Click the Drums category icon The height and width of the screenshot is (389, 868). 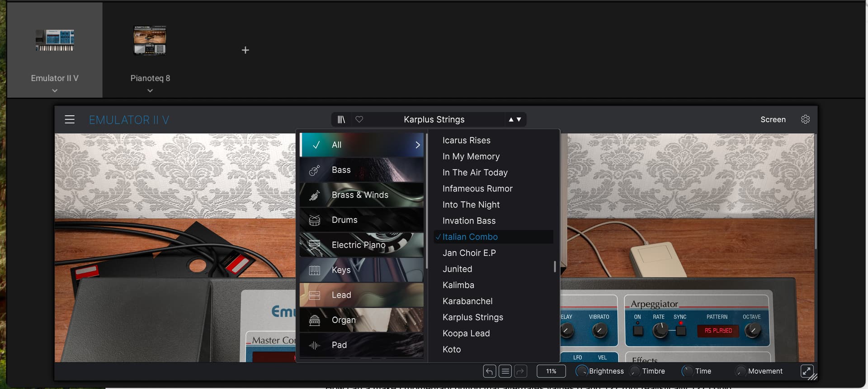tap(314, 220)
